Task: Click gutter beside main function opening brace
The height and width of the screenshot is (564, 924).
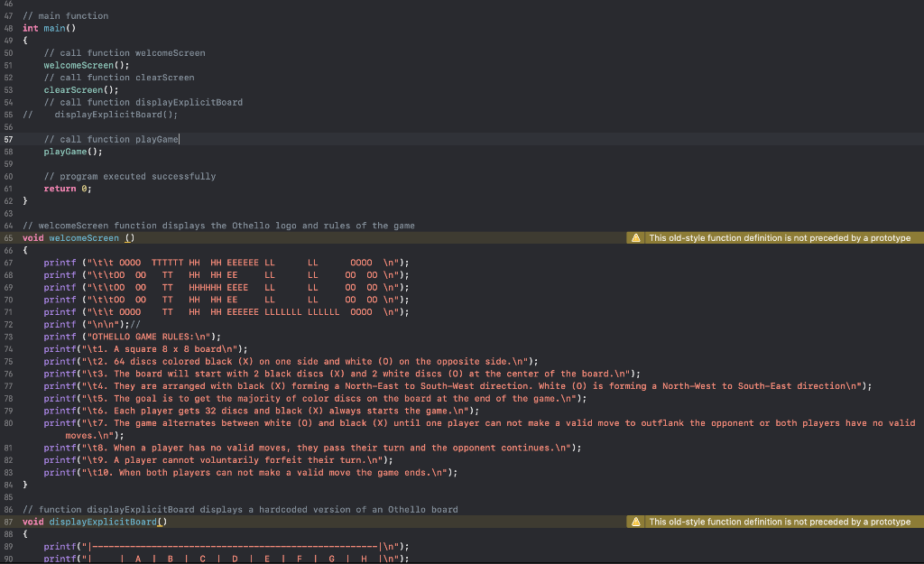Action: (x=7, y=40)
